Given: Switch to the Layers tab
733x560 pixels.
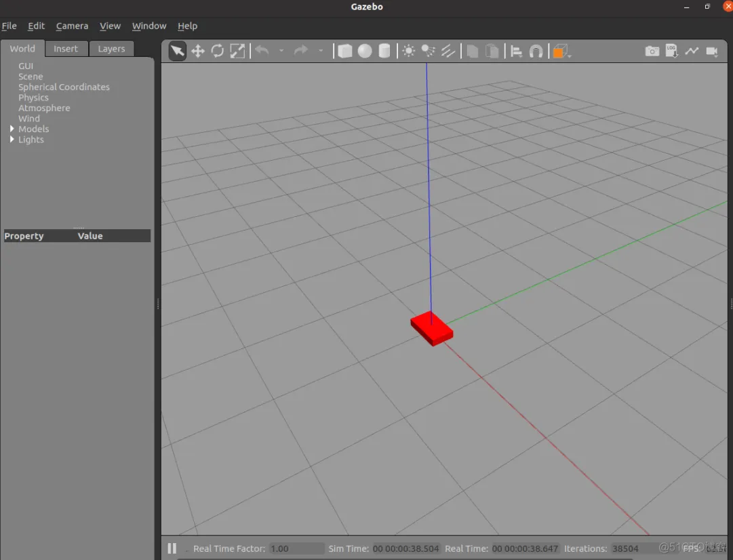Looking at the screenshot, I should [111, 49].
